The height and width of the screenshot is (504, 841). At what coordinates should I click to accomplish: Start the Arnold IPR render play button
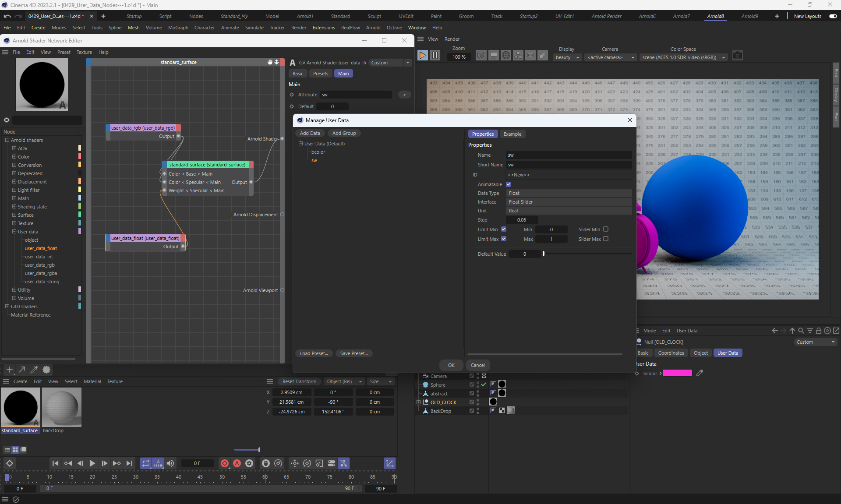(x=422, y=56)
